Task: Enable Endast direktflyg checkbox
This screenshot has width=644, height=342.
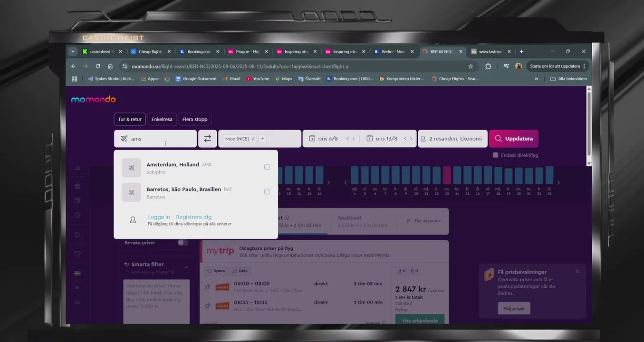Action: click(x=495, y=155)
